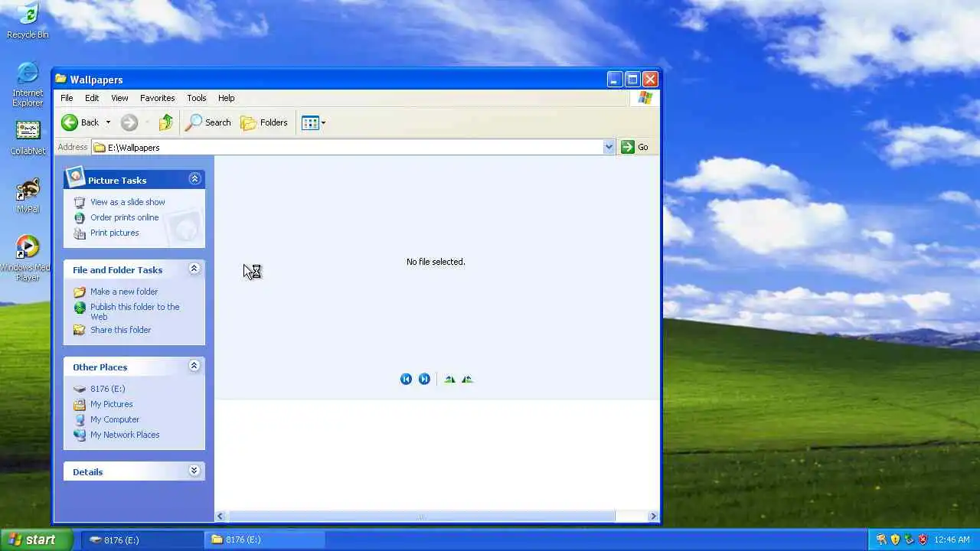The image size is (980, 551).
Task: Open Back button history dropdown arrow
Action: point(108,122)
